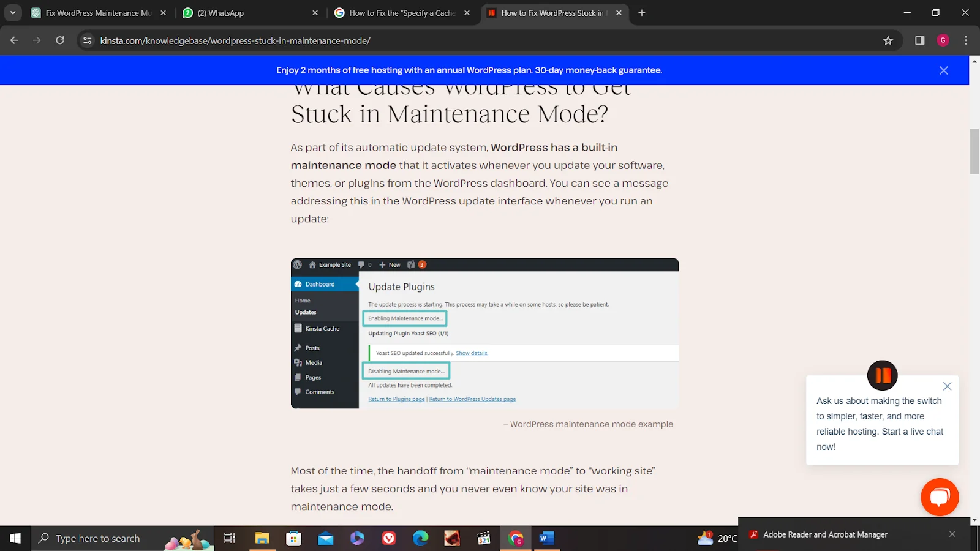
Task: Bookmark this page with star icon
Action: click(x=888, y=40)
